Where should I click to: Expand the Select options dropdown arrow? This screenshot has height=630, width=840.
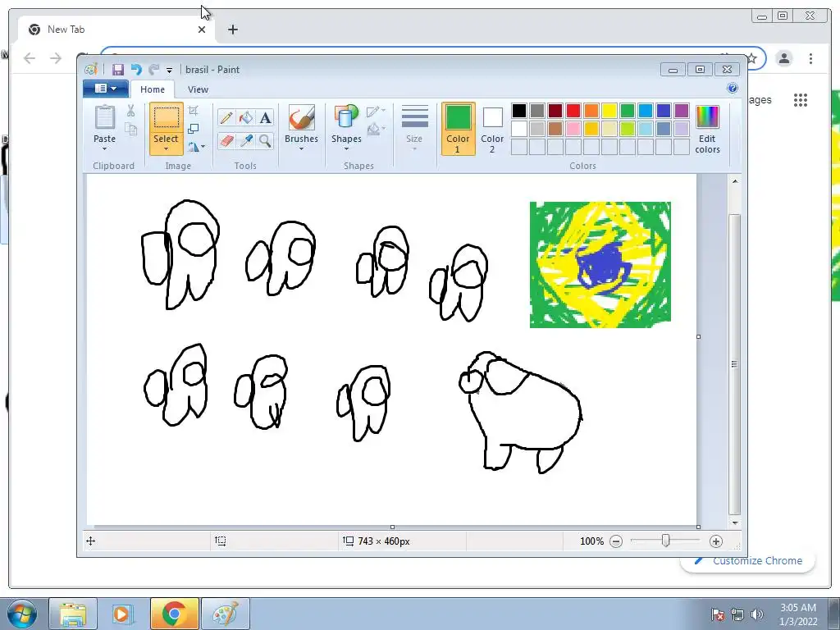pos(166,149)
